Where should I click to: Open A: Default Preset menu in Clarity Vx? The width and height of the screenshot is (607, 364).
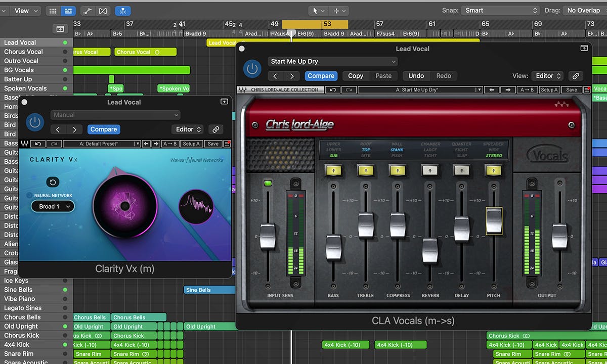click(x=102, y=144)
